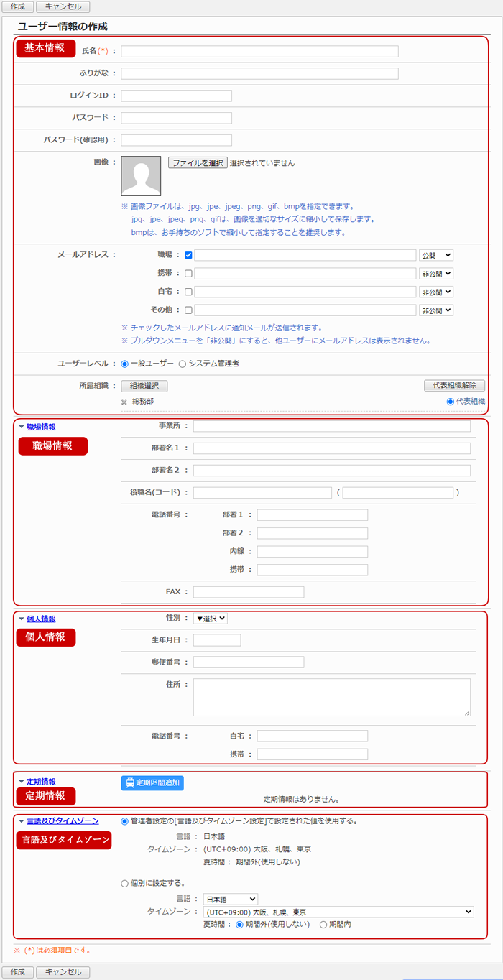Select 期間外(使用しない) daylight saving radio
Image resolution: width=503 pixels, height=980 pixels.
tap(240, 925)
